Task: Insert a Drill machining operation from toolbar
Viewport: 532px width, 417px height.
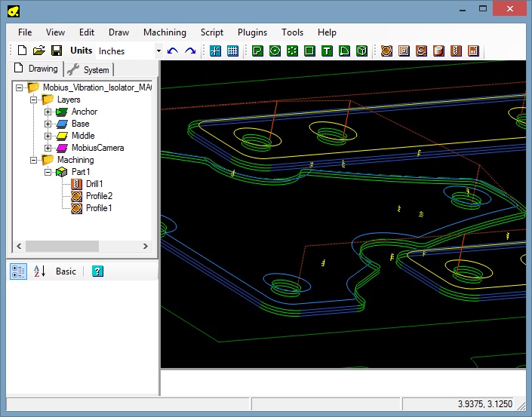Action: [456, 51]
